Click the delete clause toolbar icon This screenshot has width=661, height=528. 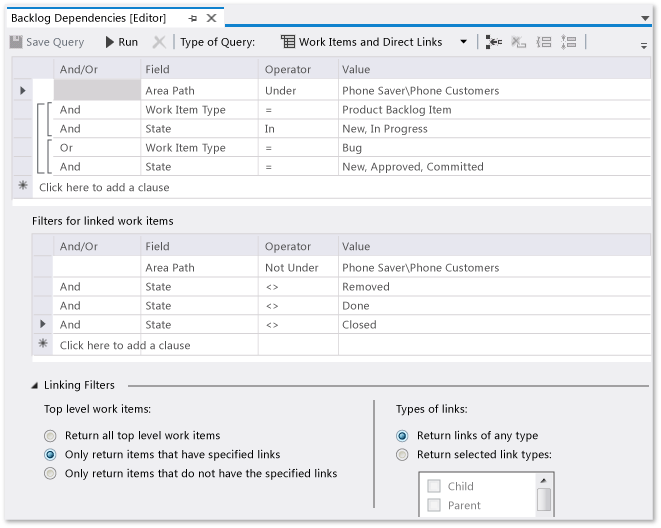tap(518, 42)
